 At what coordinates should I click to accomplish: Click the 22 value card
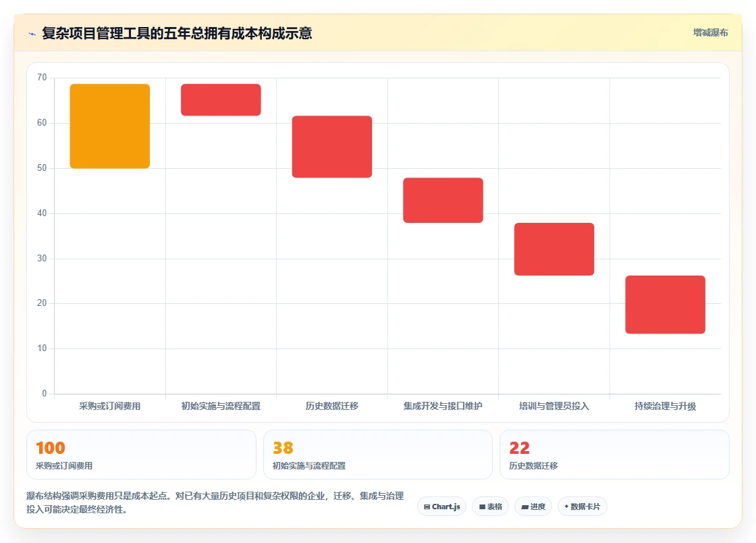tap(614, 455)
